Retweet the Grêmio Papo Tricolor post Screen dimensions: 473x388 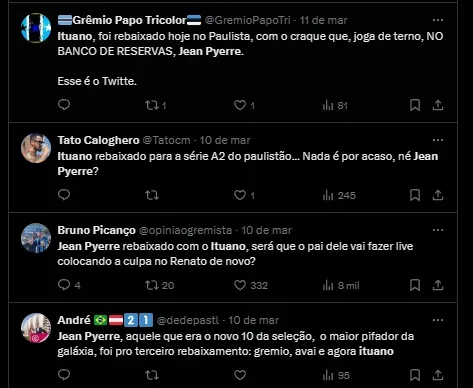pyautogui.click(x=156, y=106)
